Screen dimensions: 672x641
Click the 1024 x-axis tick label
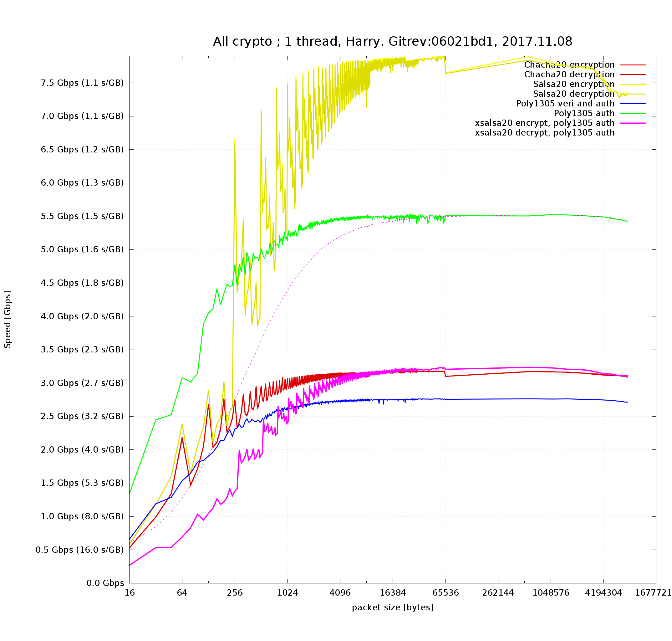[x=287, y=593]
